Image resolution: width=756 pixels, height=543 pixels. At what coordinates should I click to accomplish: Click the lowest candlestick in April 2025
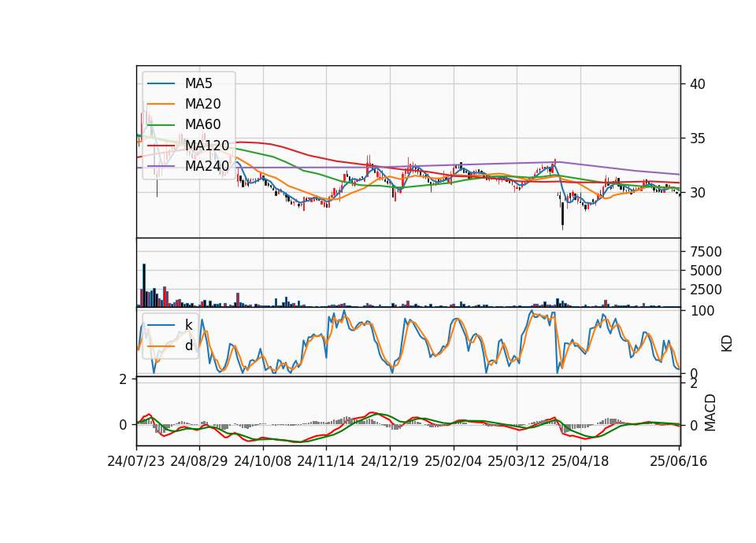pyautogui.click(x=562, y=212)
